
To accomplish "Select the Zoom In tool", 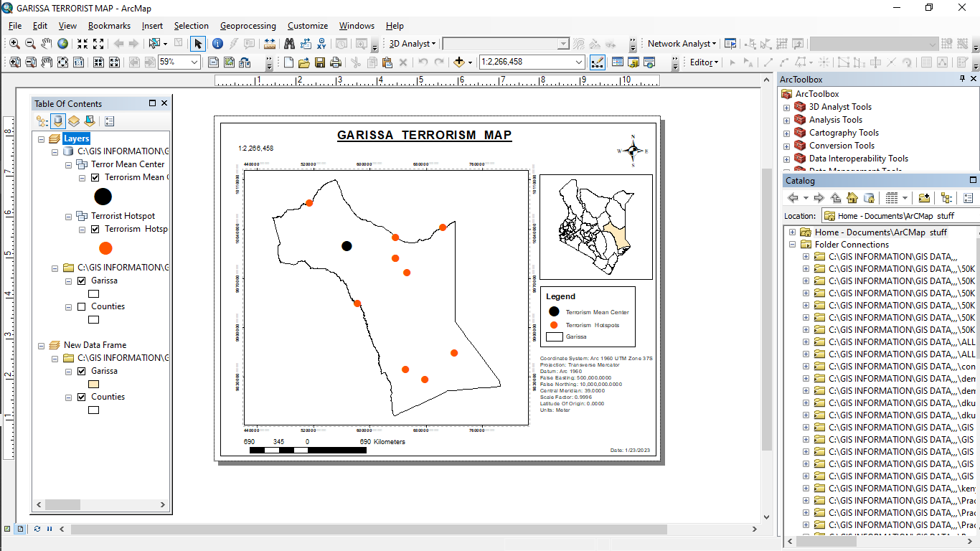I will click(14, 42).
